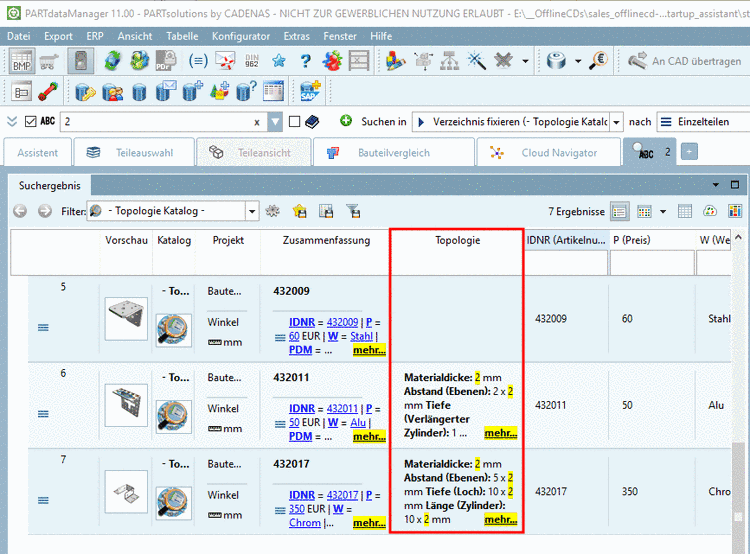Viewport: 750px width, 554px height.
Task: Click An CAD übertragen button
Action: [x=684, y=61]
